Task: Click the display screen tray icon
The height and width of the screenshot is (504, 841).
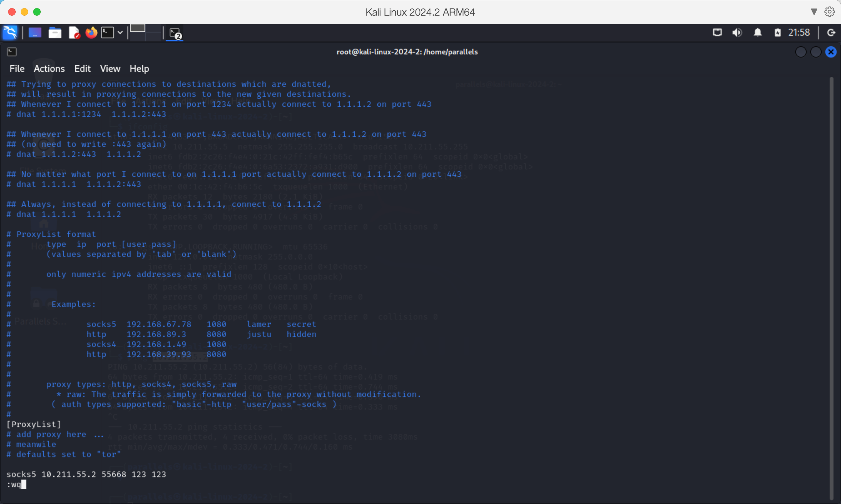Action: [x=717, y=33]
